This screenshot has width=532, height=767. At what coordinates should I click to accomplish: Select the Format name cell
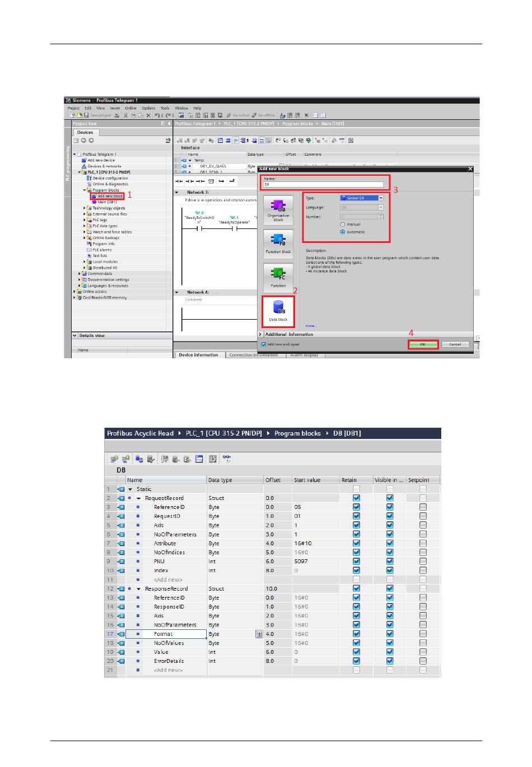[x=166, y=634]
